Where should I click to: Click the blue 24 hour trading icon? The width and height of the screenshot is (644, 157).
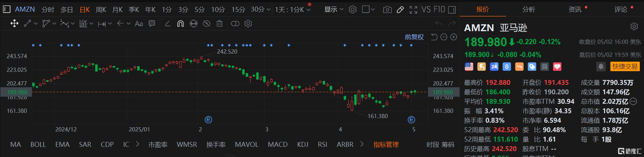click(494, 66)
